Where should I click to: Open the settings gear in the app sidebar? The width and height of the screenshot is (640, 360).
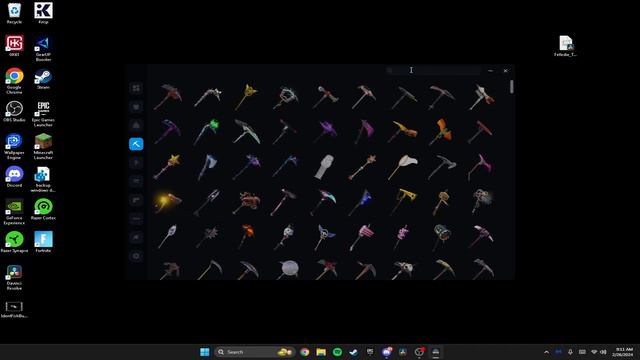point(136,256)
